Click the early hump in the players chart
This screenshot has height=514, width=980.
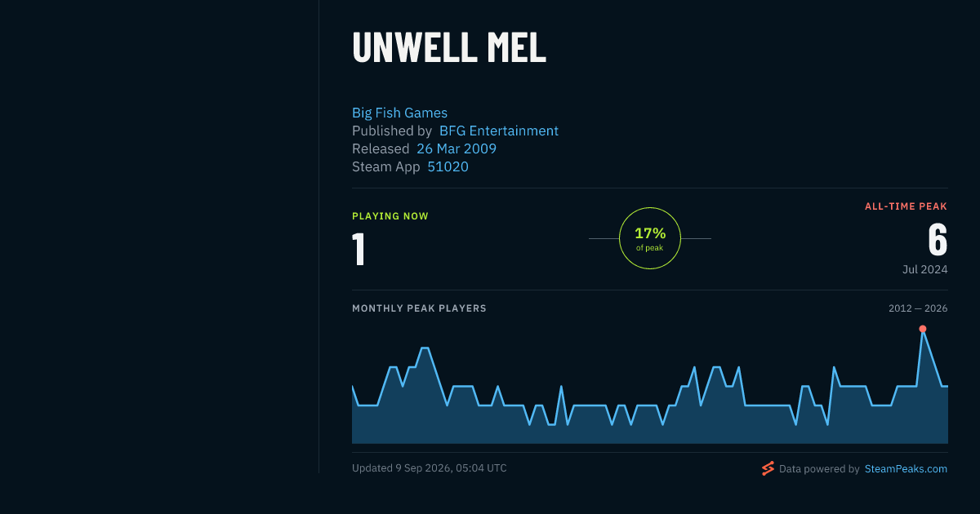pyautogui.click(x=424, y=359)
